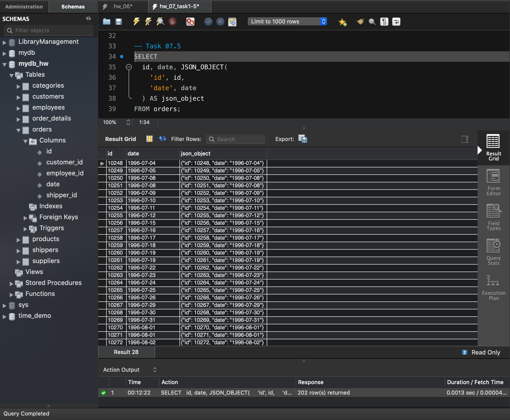Click the Export results grid icon
The image size is (510, 420).
pos(303,139)
